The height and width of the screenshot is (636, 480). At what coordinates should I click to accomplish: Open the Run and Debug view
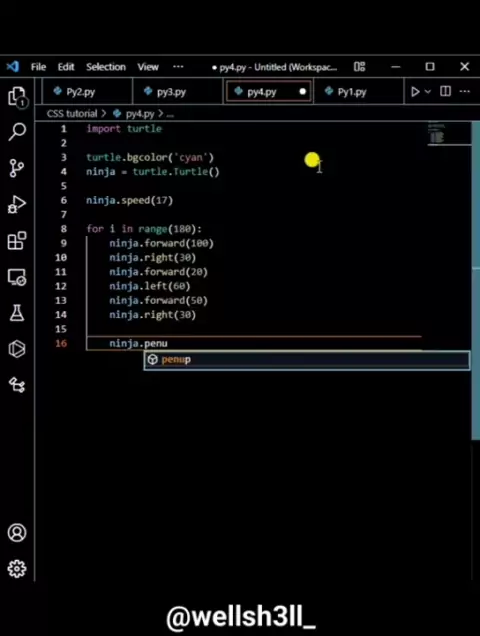17,204
